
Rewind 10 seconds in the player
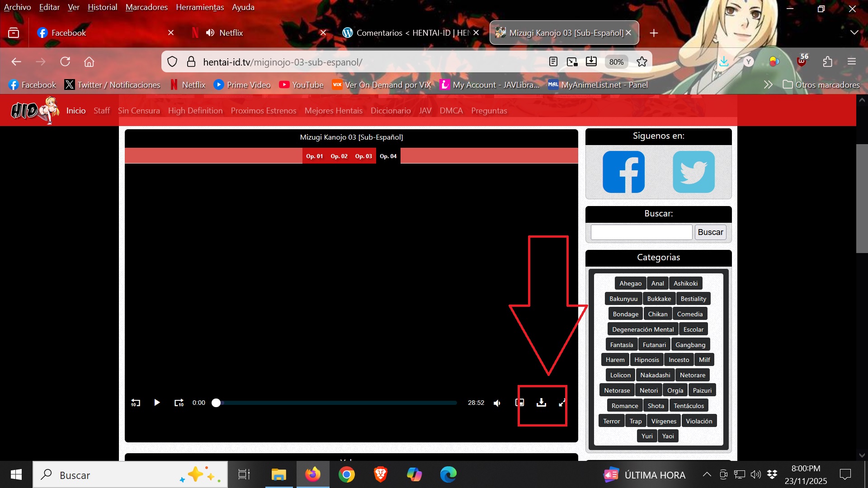[x=136, y=403]
